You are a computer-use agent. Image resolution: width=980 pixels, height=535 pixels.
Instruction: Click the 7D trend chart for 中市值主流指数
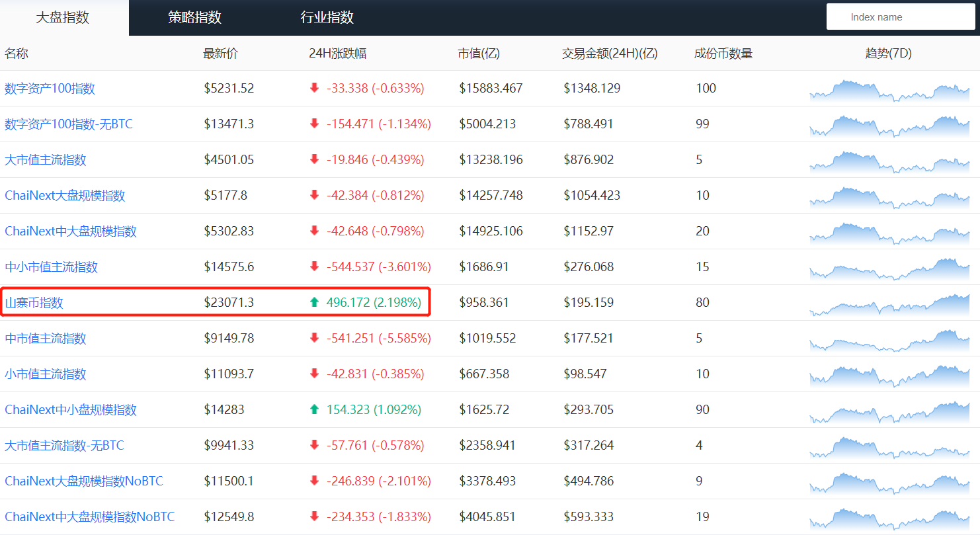coord(889,341)
